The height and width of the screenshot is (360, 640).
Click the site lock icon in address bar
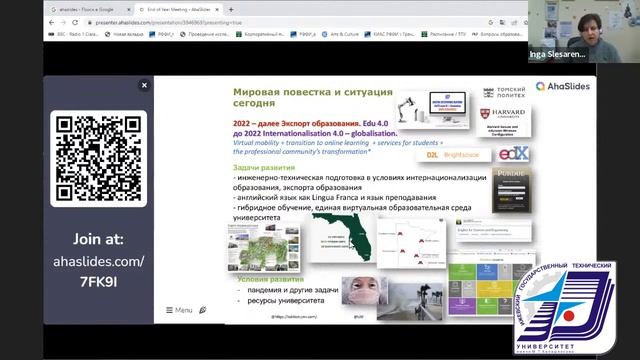click(x=90, y=22)
